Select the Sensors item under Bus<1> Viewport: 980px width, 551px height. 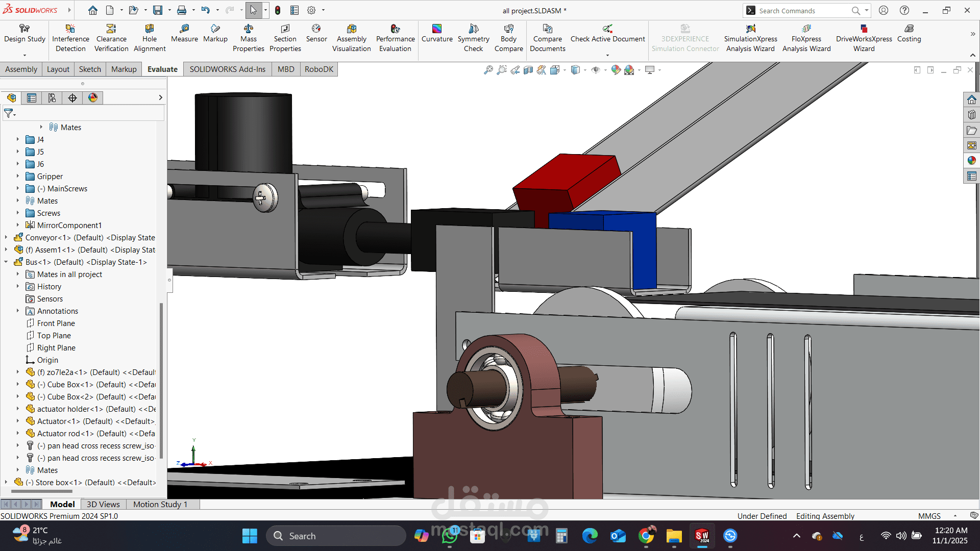(50, 298)
